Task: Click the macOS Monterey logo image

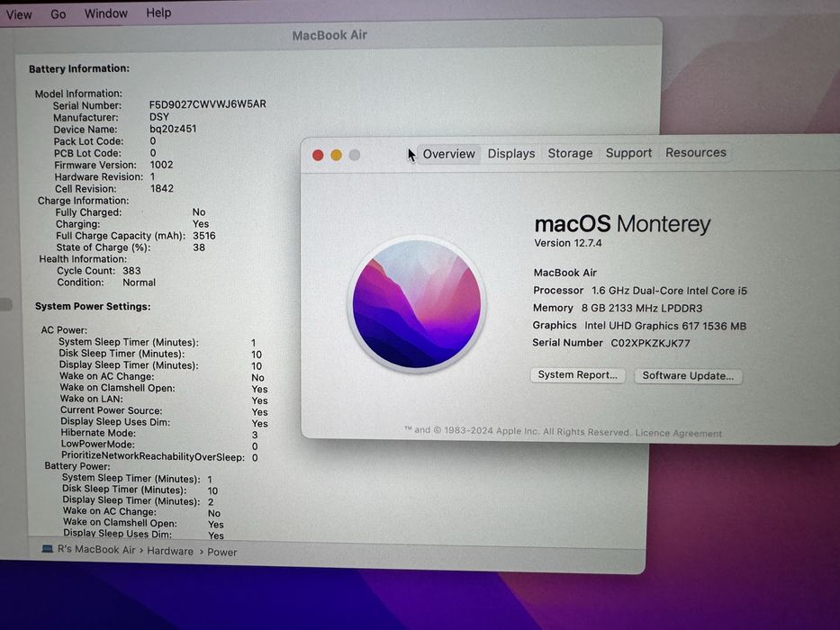Action: point(417,304)
